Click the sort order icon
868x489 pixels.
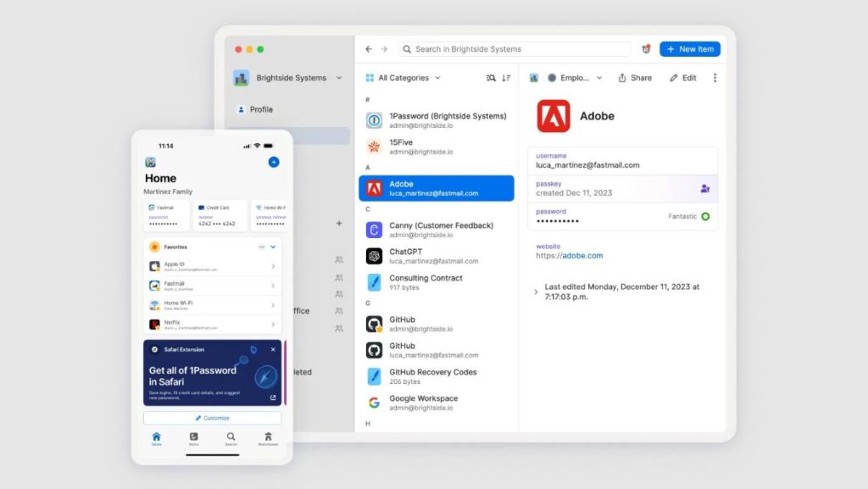(507, 78)
